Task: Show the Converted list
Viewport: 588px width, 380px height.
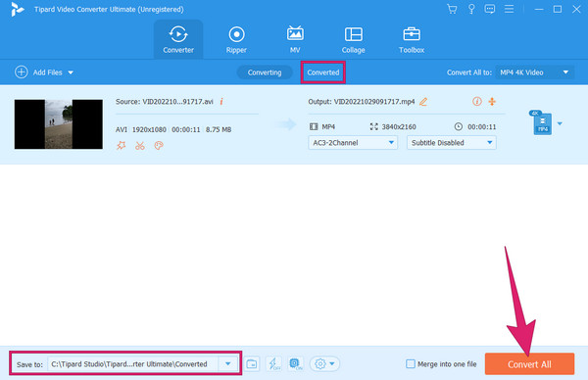Action: (322, 72)
